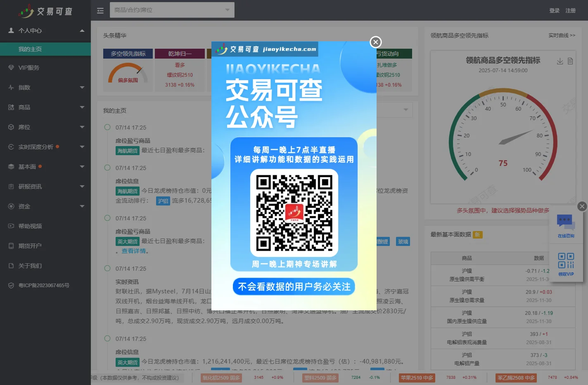Click the 实时曲线 >> link
This screenshot has height=385, width=588.
point(562,35)
